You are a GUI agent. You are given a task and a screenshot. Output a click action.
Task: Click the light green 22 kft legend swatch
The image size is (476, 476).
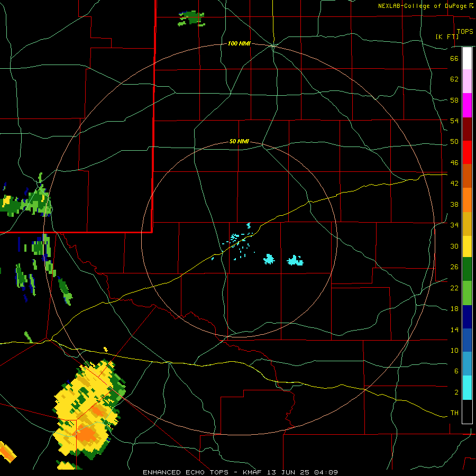[x=467, y=293]
